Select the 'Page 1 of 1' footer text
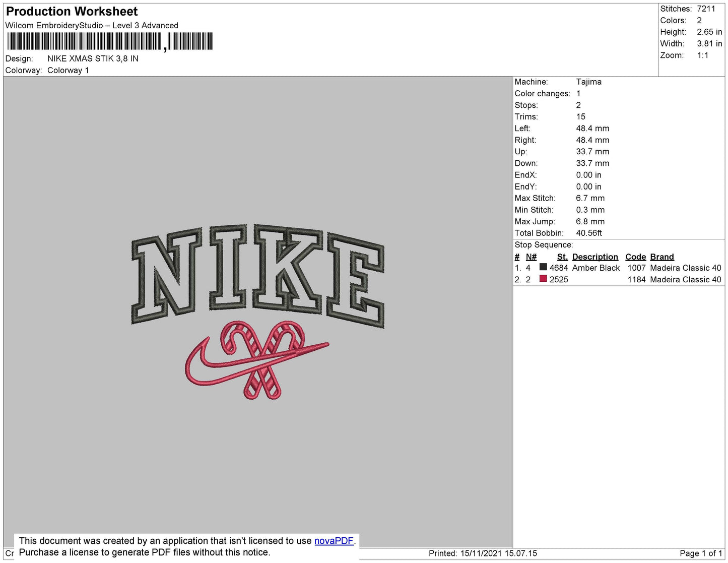Image resolution: width=728 pixels, height=563 pixels. coord(701,553)
